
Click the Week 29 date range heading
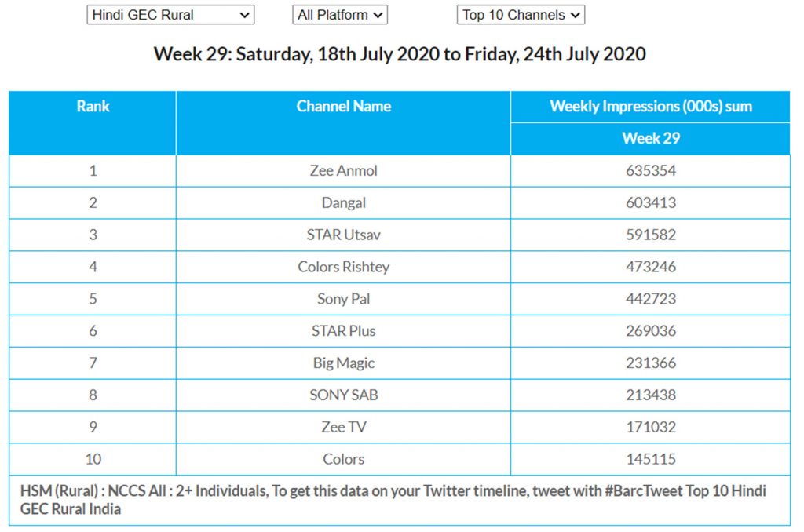400,54
